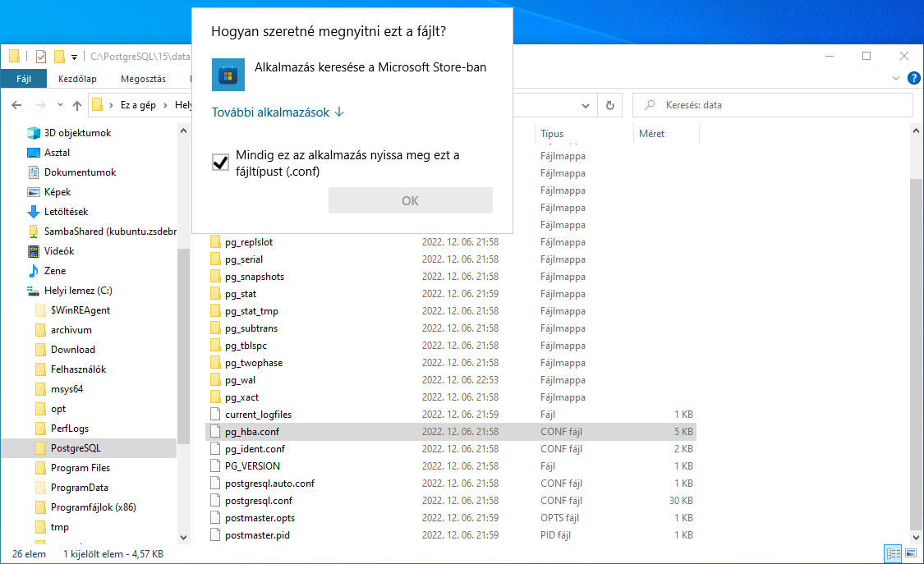
Task: Select the pg_tblspc folder icon
Action: tap(216, 346)
